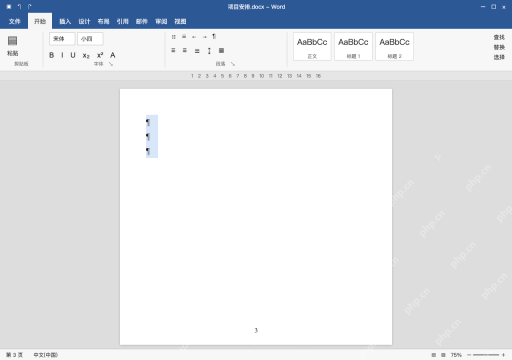Click 选择 (Select) button
Screen dimensions: 512x360
point(499,57)
